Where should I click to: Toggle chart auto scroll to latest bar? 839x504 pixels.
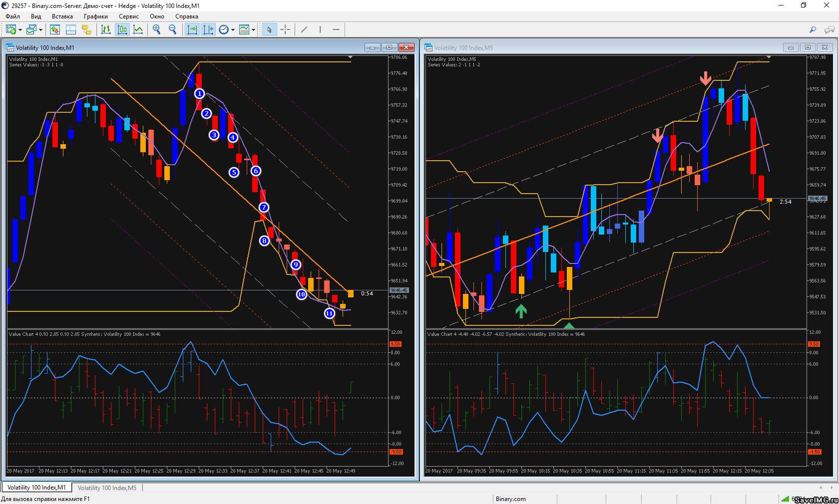pyautogui.click(x=192, y=30)
